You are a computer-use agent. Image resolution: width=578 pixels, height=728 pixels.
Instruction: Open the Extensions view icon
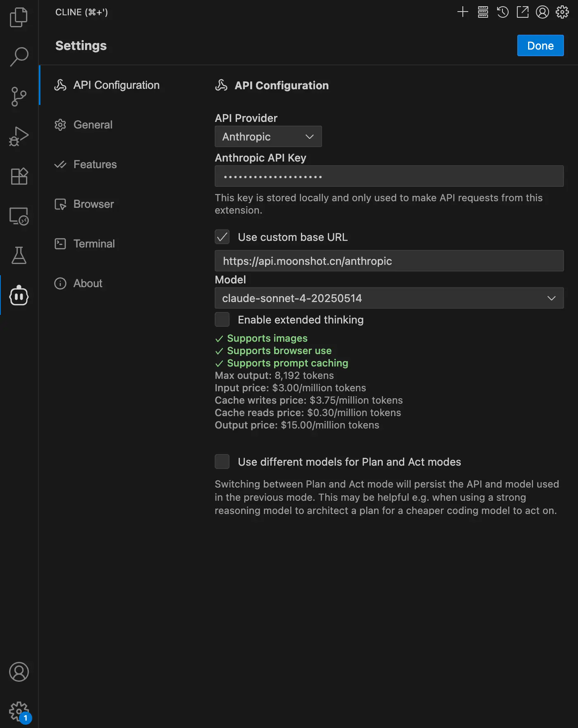pos(19,176)
